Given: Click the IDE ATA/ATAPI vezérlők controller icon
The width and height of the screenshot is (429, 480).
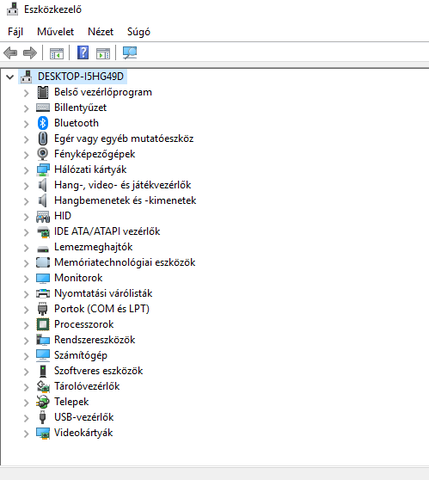Looking at the screenshot, I should 43,232.
